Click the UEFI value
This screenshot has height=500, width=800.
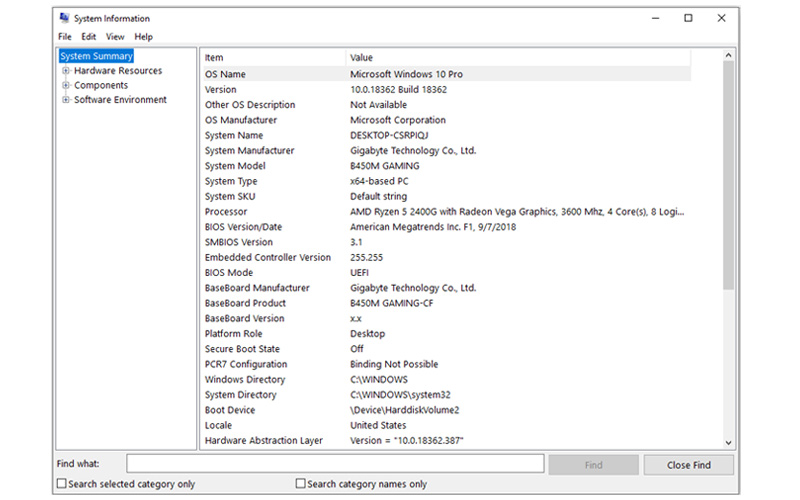(x=359, y=273)
